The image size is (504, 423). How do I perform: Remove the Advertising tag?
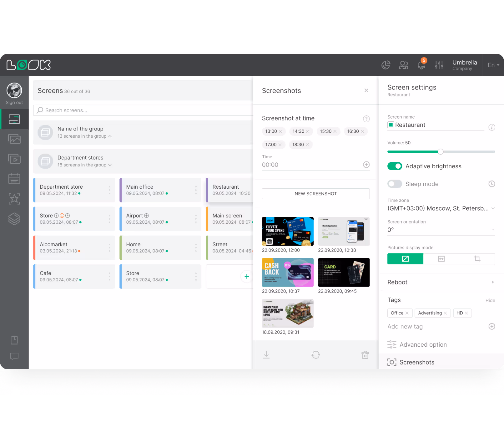pyautogui.click(x=445, y=313)
